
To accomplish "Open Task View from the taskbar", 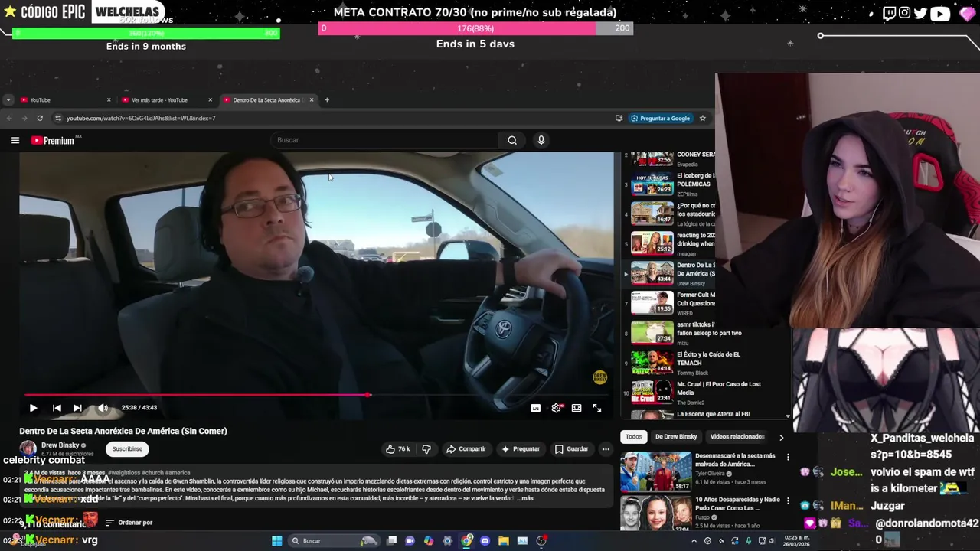I will (x=392, y=541).
